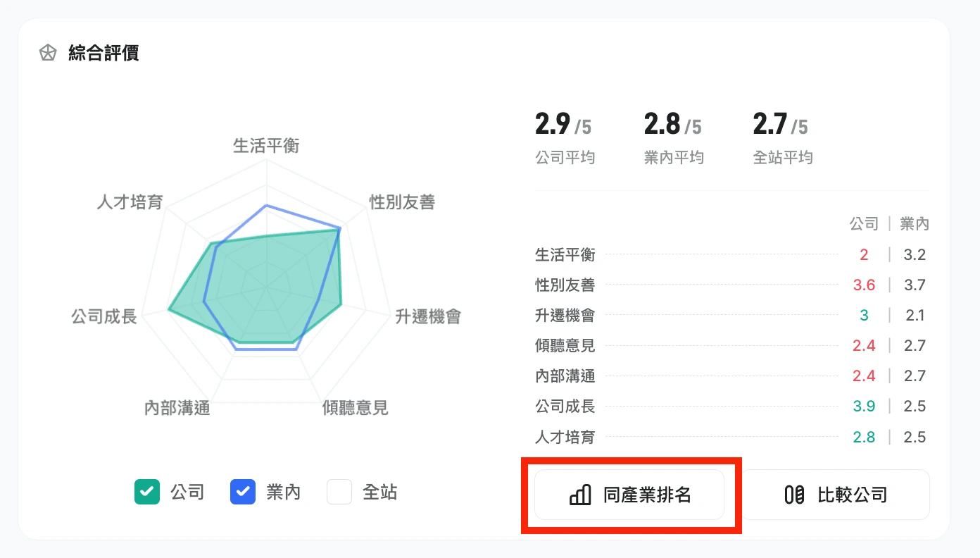Select the 生活平衡 row in the score table
Image resolution: width=980 pixels, height=558 pixels.
pos(732,255)
